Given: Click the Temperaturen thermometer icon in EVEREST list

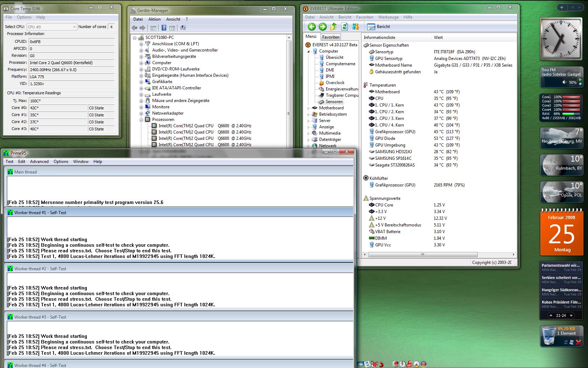Looking at the screenshot, I should coord(366,85).
